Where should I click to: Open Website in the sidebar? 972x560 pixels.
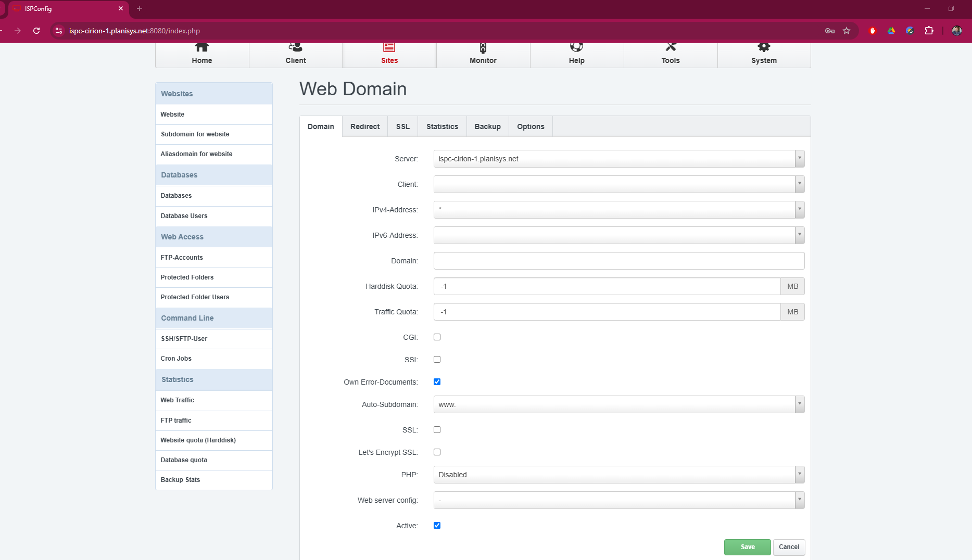[x=214, y=114]
